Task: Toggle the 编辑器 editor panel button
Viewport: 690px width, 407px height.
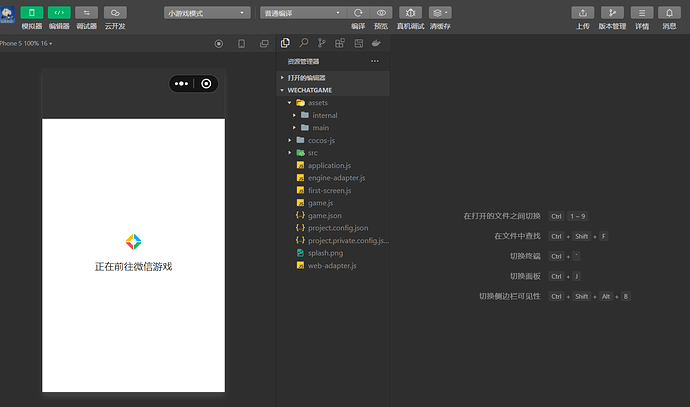Action: (59, 13)
